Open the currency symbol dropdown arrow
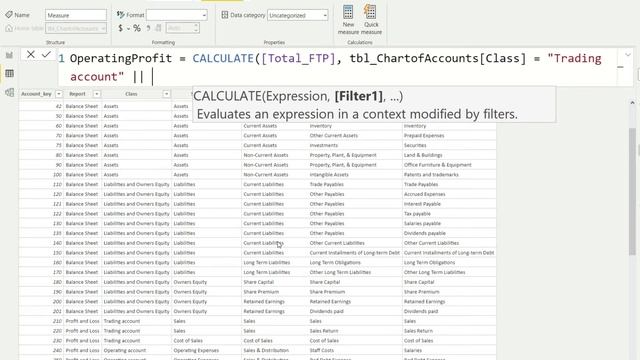The height and width of the screenshot is (360, 640). click(x=128, y=29)
